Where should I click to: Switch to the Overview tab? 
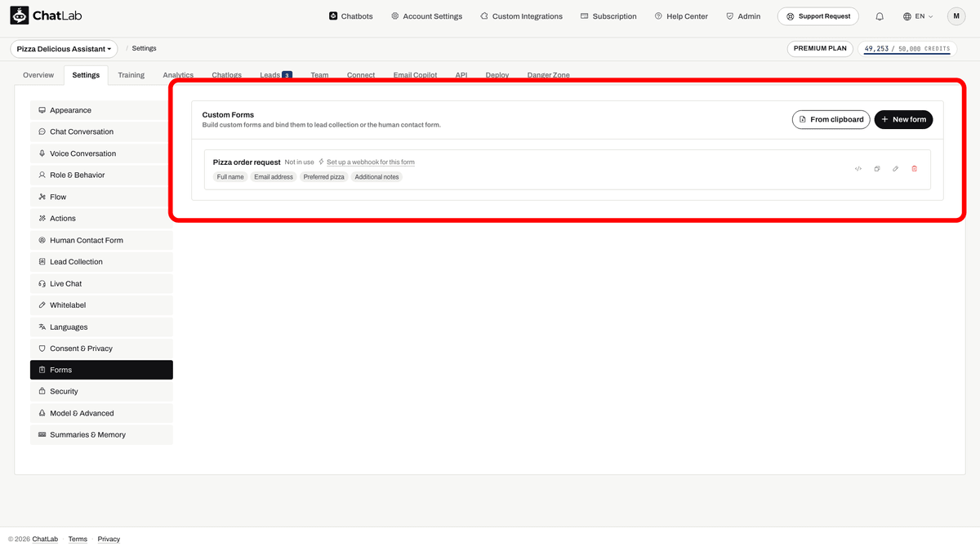(x=38, y=75)
